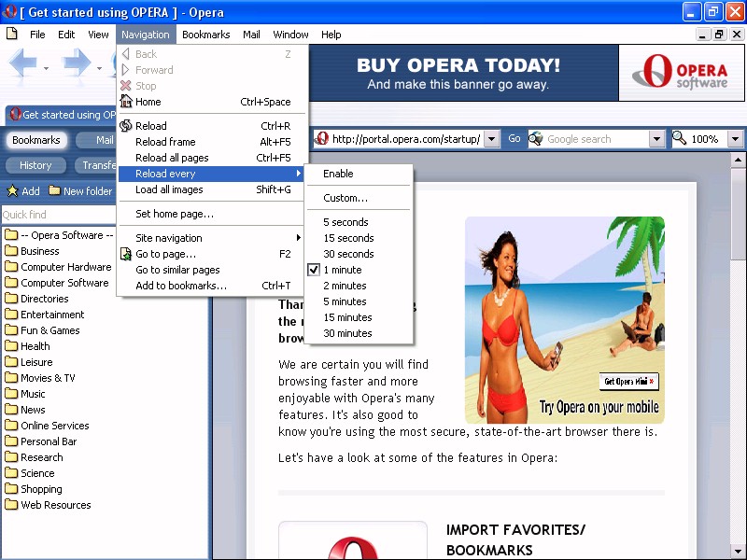The image size is (747, 560).
Task: Open the Google search dropdown arrow
Action: click(x=656, y=138)
